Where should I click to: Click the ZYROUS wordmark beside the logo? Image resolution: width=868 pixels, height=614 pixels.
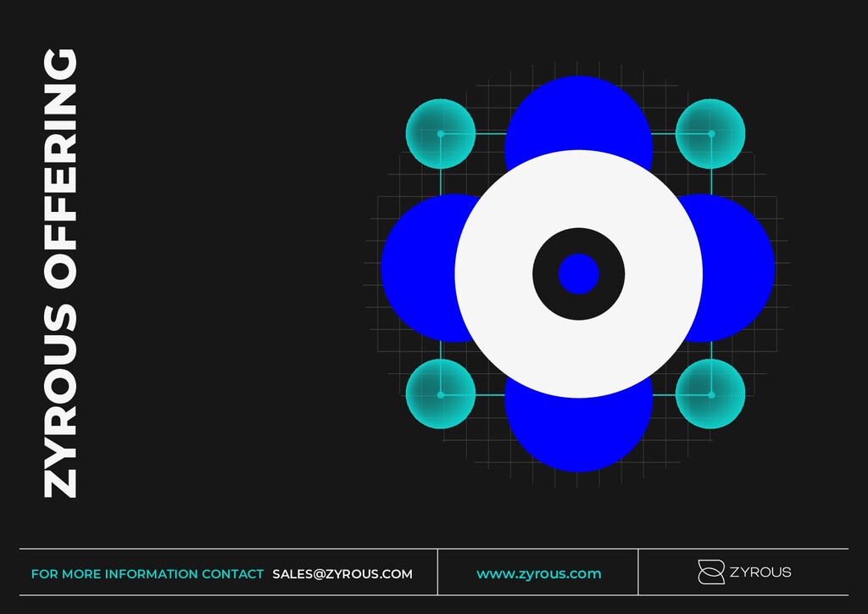[760, 572]
